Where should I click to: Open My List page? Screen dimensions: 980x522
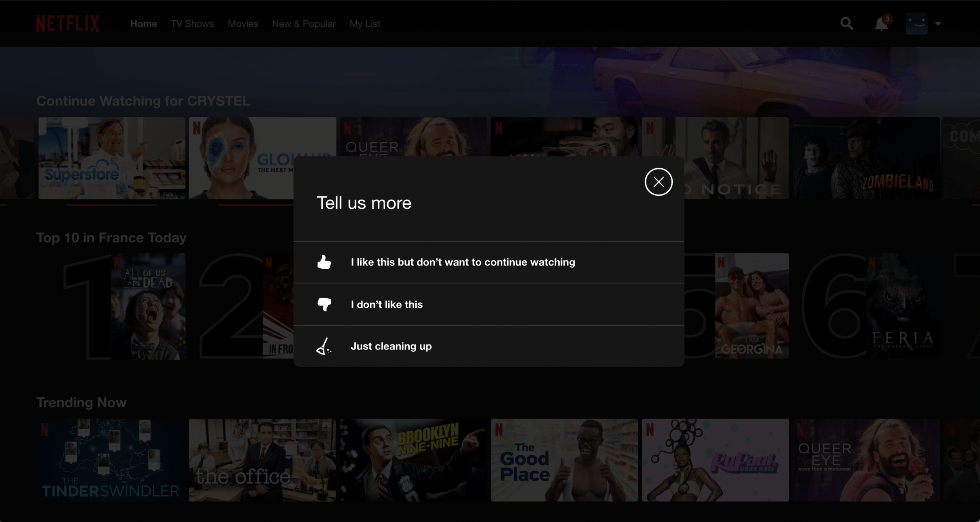365,24
